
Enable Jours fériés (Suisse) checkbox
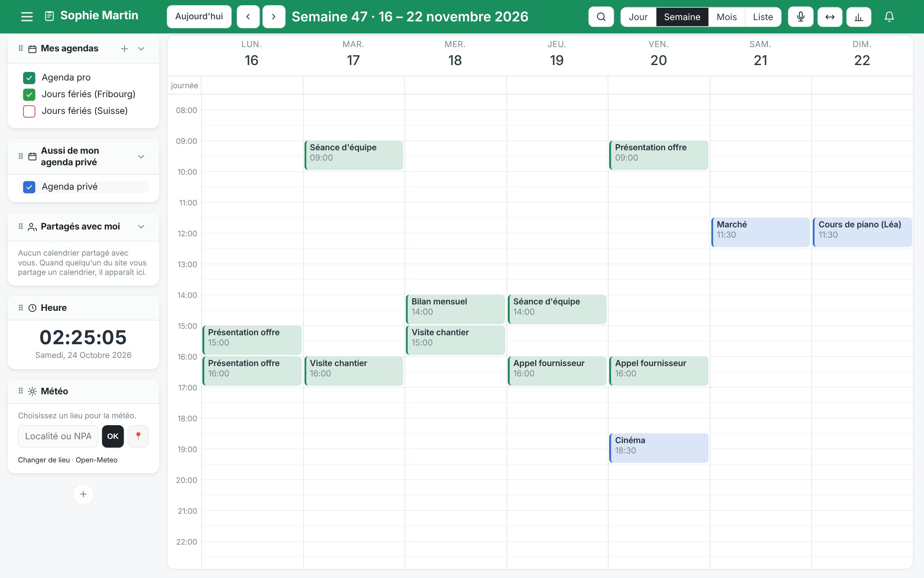[29, 111]
